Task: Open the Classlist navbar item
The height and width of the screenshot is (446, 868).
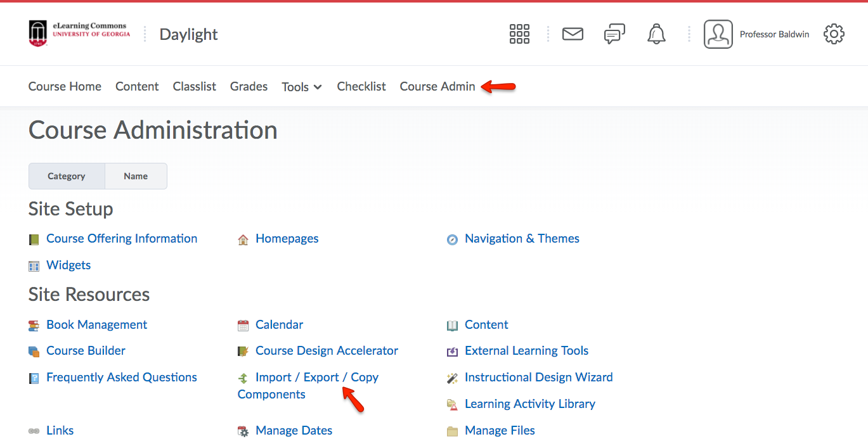Action: (x=194, y=86)
